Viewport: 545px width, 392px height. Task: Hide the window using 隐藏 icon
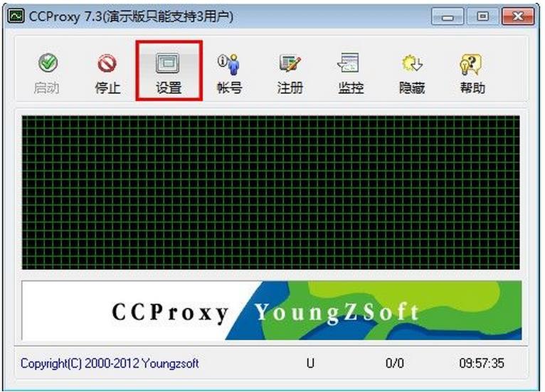412,73
